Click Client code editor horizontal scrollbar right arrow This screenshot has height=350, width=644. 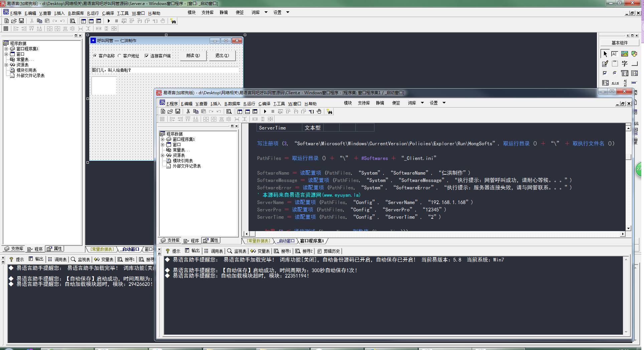click(x=623, y=234)
